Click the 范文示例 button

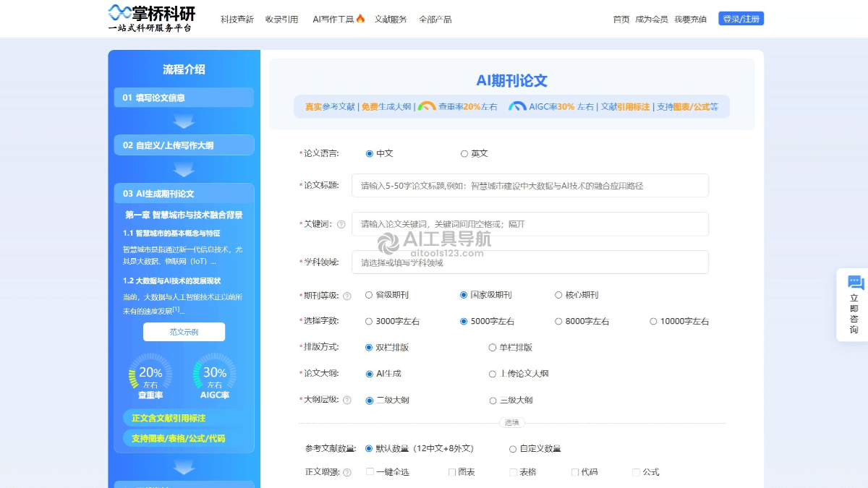[x=184, y=332]
